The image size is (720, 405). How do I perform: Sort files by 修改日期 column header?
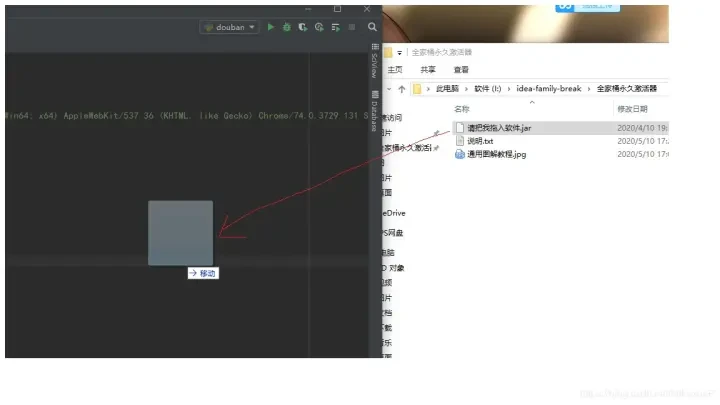point(632,108)
